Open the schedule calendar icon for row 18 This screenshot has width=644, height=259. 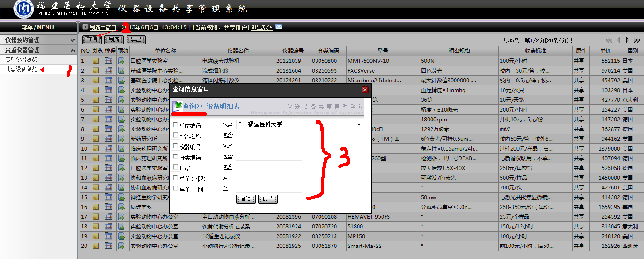click(108, 227)
